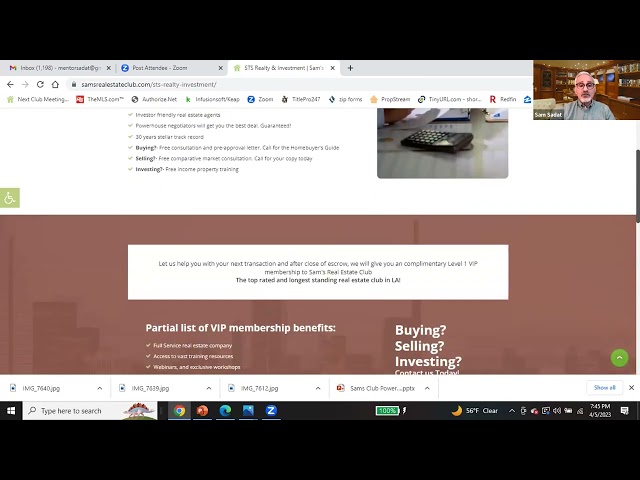Open weather widget 56°F Clear
This screenshot has height=480, width=640.
click(x=474, y=411)
